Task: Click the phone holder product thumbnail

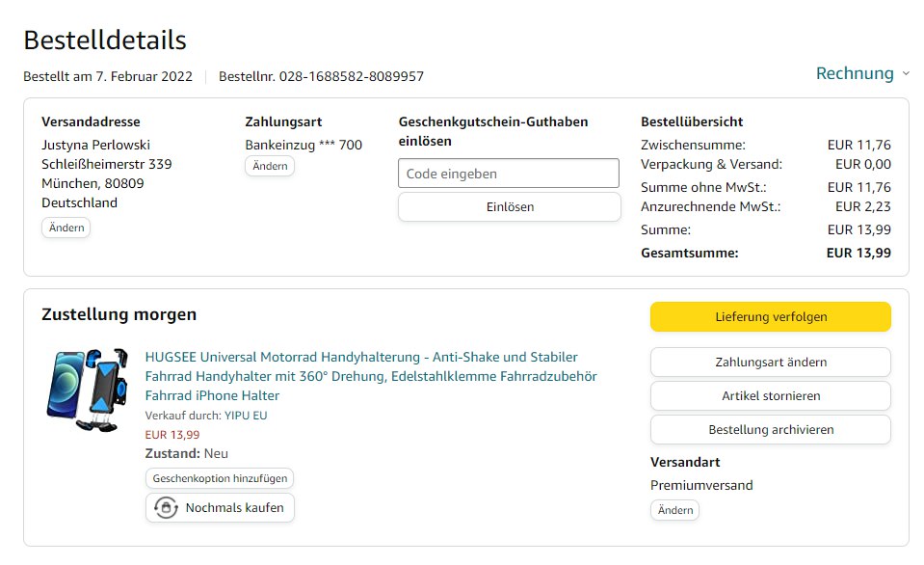Action: [x=87, y=390]
